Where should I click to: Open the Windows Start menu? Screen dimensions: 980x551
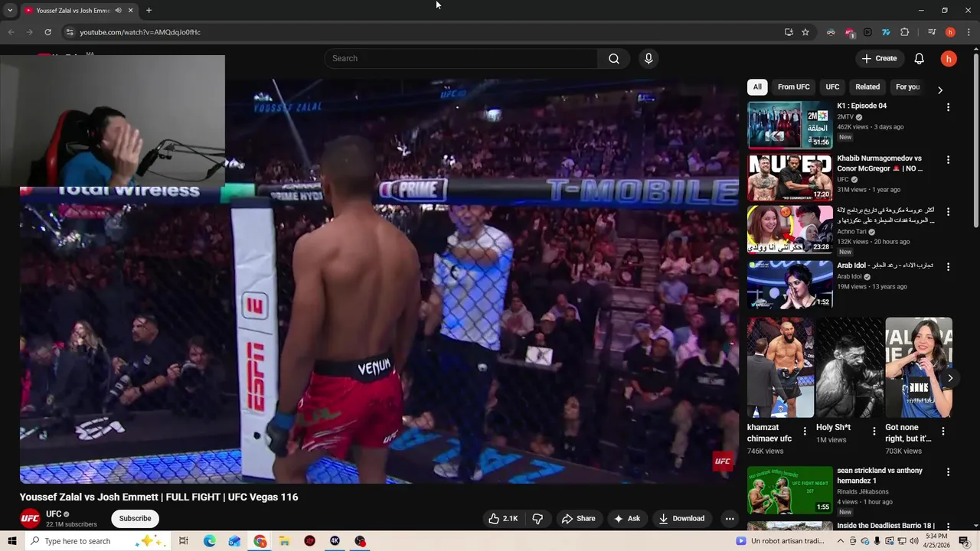click(x=11, y=541)
